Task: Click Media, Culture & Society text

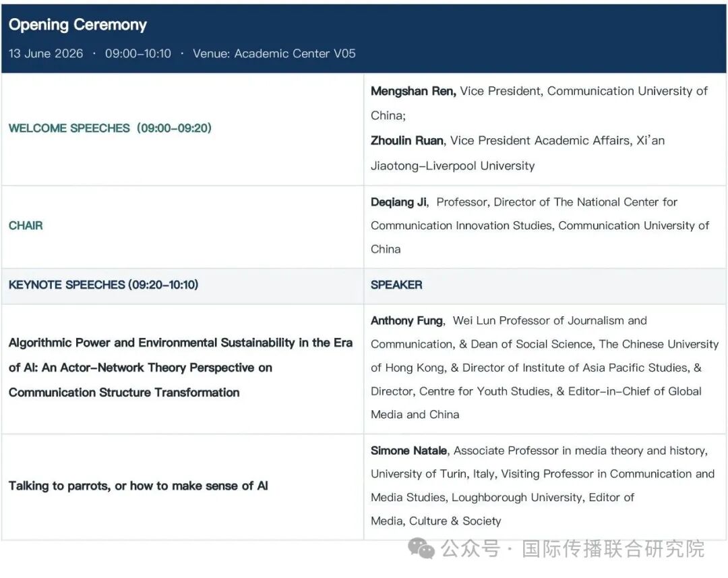Action: coord(436,521)
